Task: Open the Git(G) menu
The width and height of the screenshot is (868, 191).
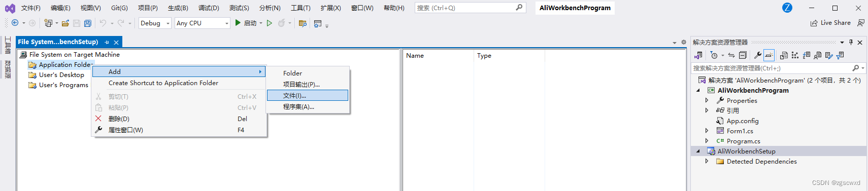Action: tap(119, 8)
